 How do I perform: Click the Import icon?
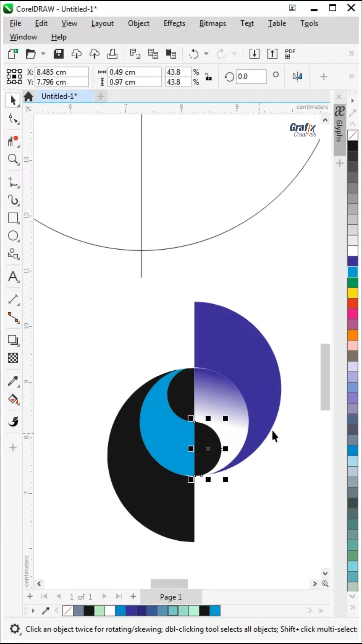pos(254,54)
